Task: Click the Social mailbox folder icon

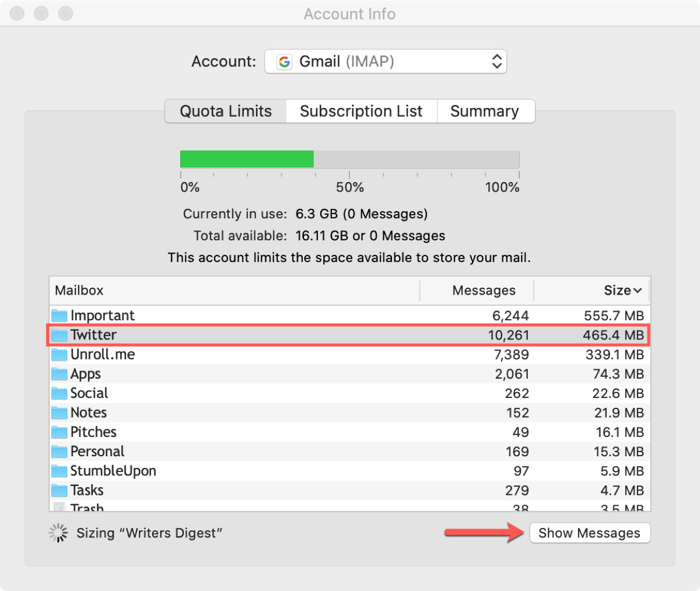Action: (59, 393)
